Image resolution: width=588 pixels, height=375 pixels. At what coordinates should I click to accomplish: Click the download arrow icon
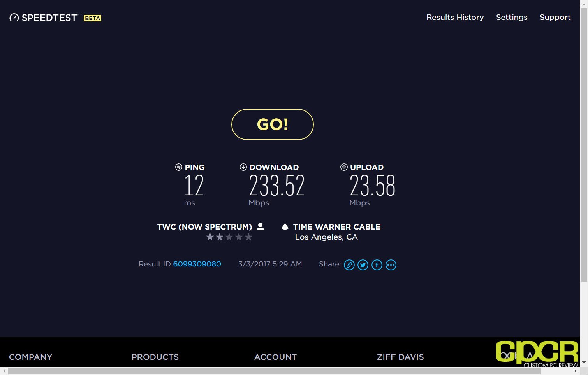(x=243, y=167)
